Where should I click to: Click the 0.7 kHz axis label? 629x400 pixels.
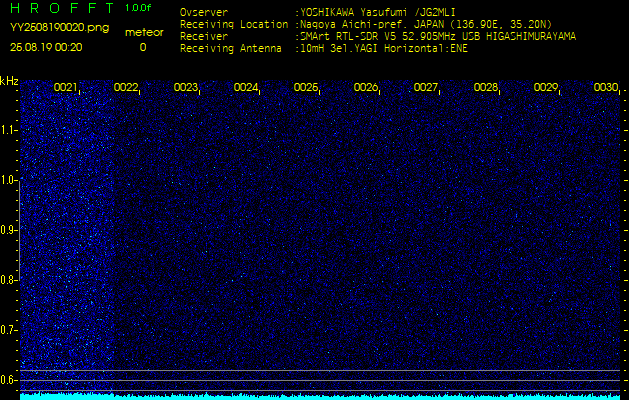pyautogui.click(x=8, y=330)
